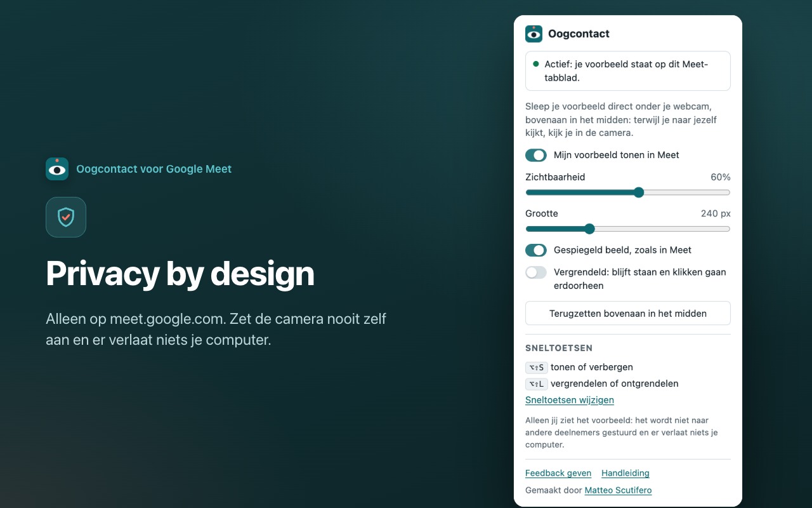The width and height of the screenshot is (812, 508).
Task: Visit Matteo Scutifero link
Action: (x=618, y=490)
